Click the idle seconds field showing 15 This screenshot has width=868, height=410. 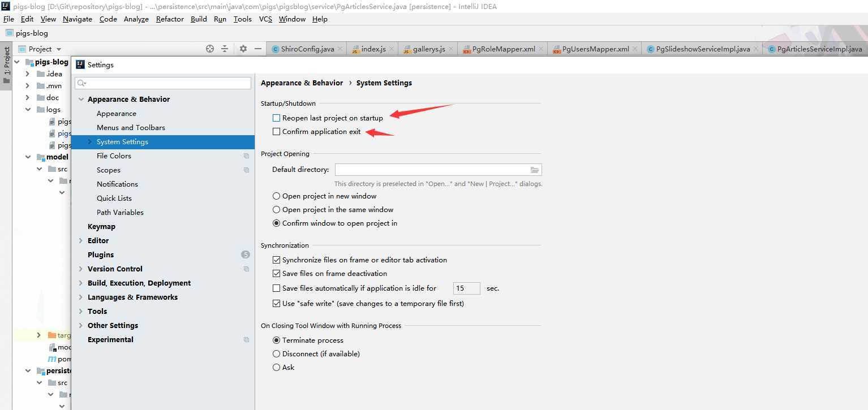[x=467, y=288]
